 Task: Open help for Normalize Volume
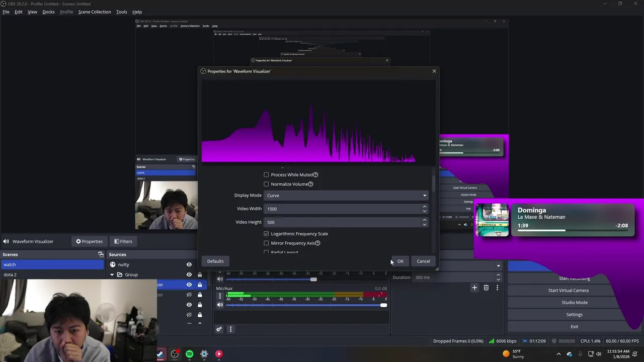310,184
